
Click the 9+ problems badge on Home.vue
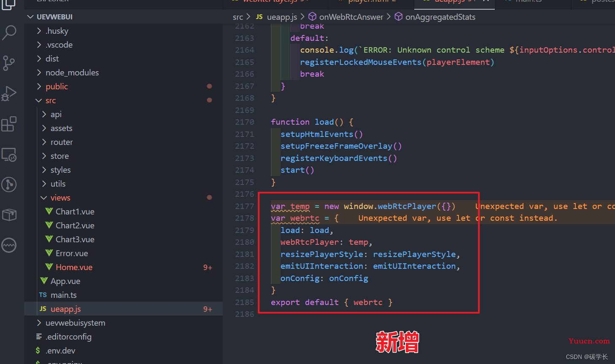pyautogui.click(x=208, y=268)
